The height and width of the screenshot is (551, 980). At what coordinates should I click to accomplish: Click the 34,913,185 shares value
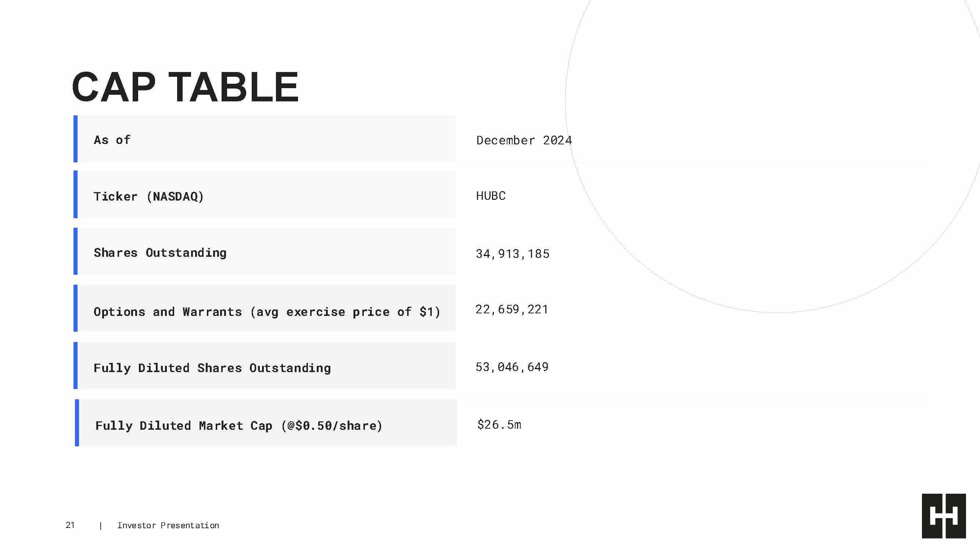tap(513, 253)
